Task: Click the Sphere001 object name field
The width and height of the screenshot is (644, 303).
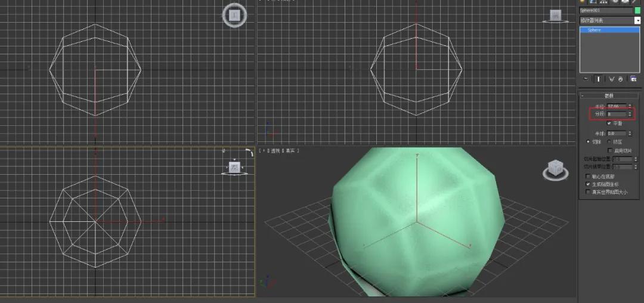Action: tap(606, 11)
